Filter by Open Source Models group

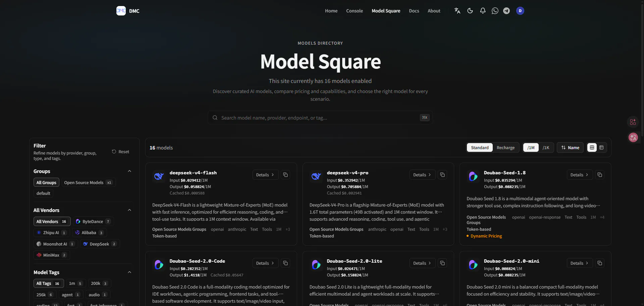(x=89, y=182)
